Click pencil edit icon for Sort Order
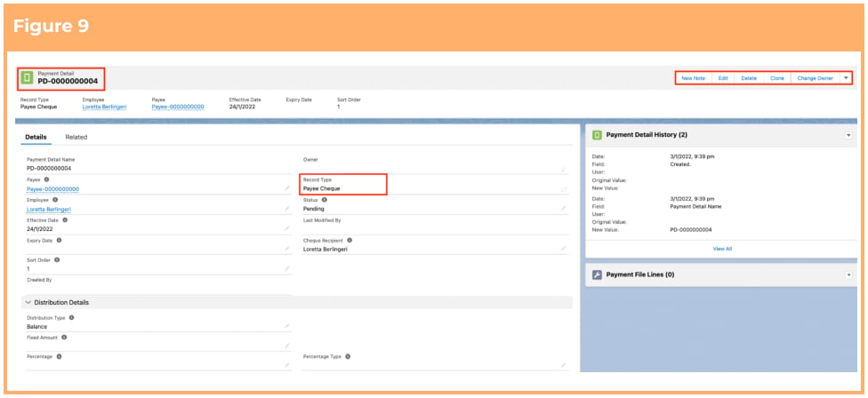Image resolution: width=868 pixels, height=398 pixels. (x=286, y=268)
